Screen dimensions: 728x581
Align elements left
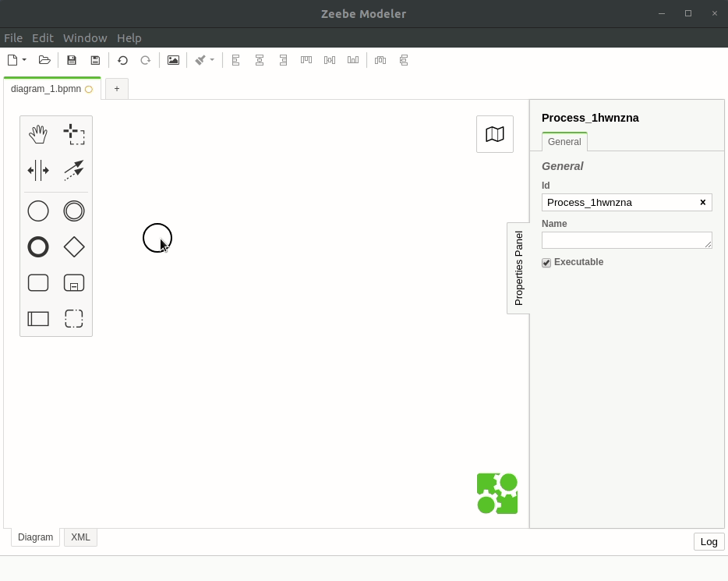(x=236, y=60)
